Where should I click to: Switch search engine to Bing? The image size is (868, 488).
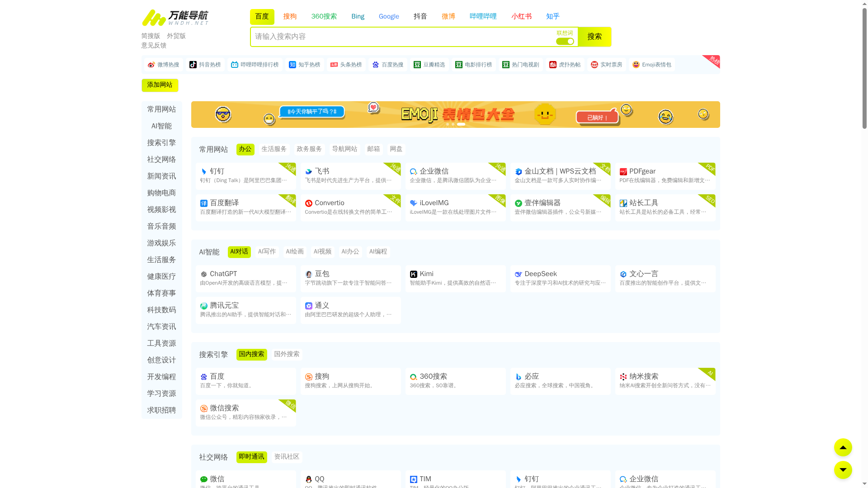coord(358,16)
